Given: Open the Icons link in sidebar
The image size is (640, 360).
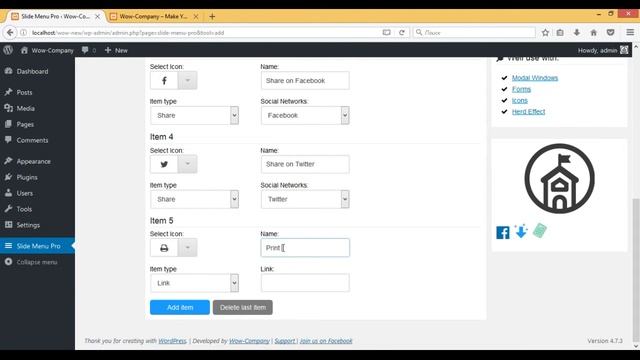Looking at the screenshot, I should [x=520, y=100].
